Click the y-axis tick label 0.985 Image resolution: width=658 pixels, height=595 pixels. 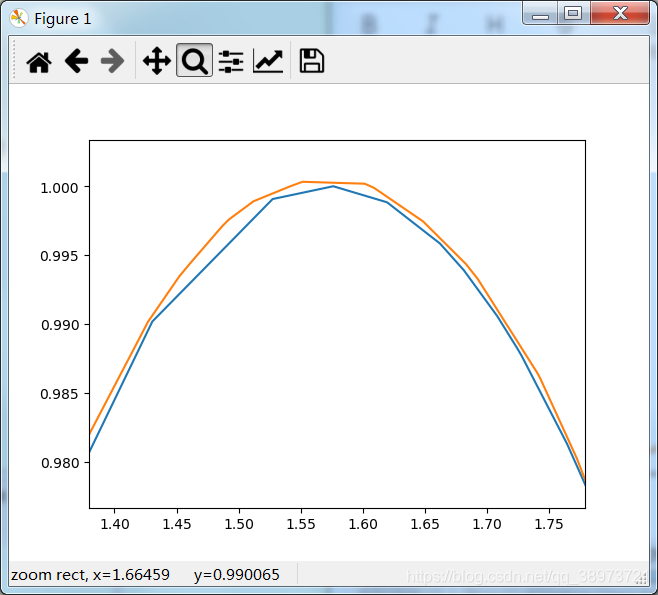tap(59, 394)
